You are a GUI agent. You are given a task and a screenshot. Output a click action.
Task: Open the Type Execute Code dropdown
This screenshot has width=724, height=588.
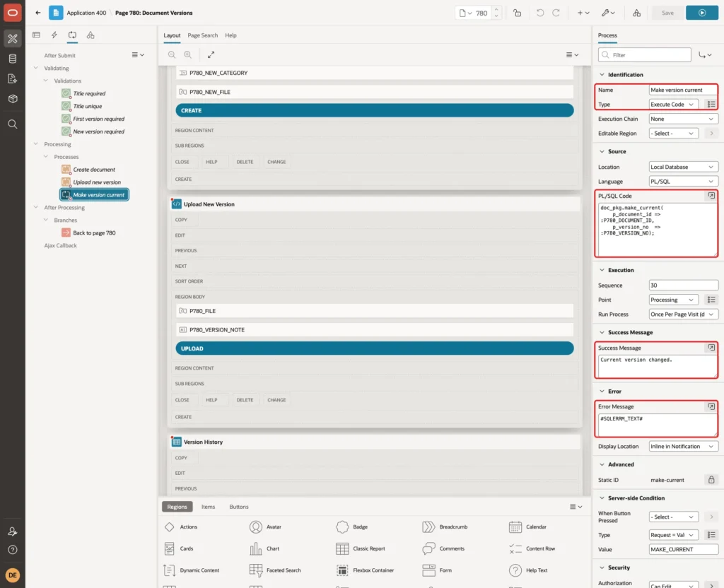point(673,105)
